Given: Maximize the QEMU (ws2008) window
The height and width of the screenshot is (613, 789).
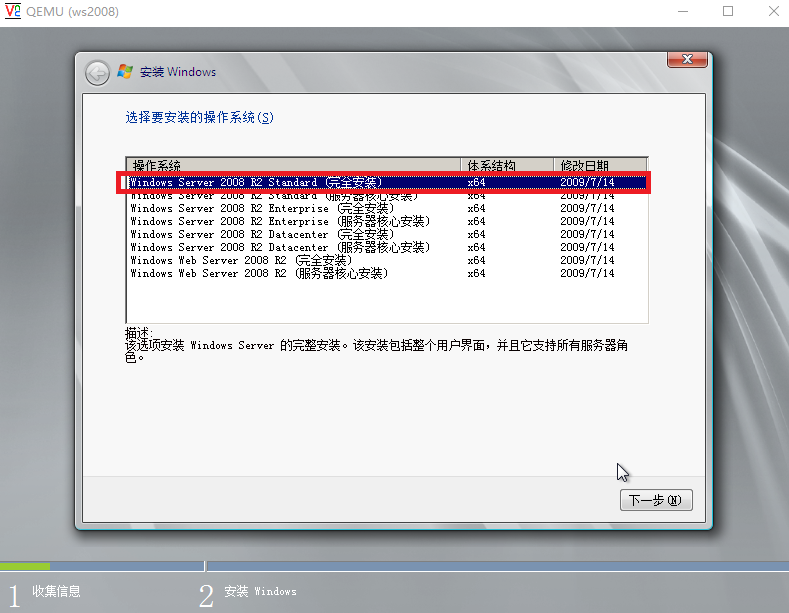Looking at the screenshot, I should pos(728,11).
